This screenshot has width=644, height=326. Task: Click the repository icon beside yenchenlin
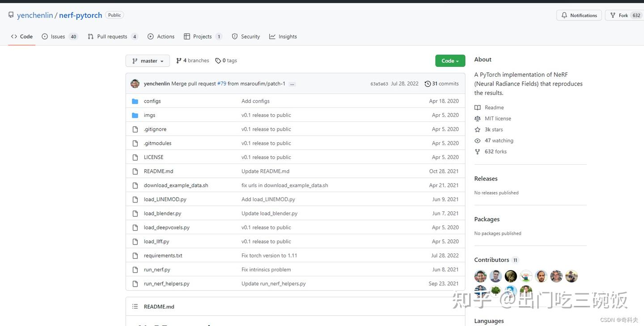tap(11, 15)
